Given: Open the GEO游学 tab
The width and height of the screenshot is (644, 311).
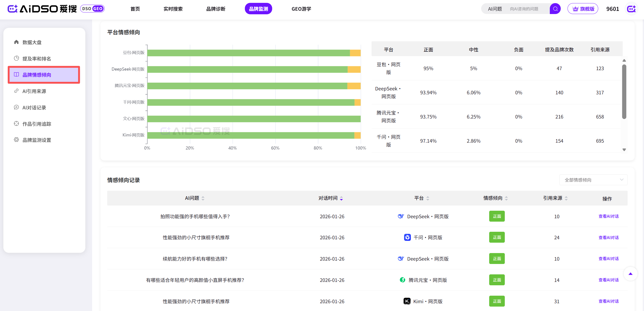Looking at the screenshot, I should pos(301,9).
